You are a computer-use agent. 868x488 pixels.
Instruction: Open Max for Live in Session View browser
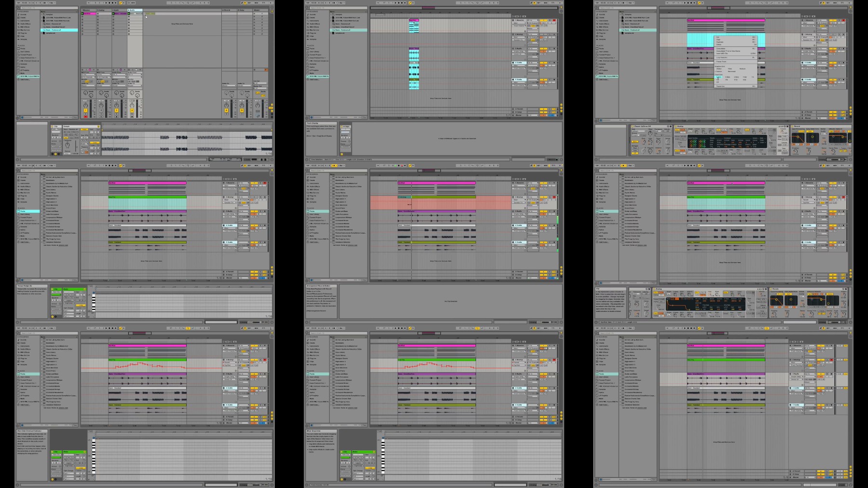click(24, 30)
